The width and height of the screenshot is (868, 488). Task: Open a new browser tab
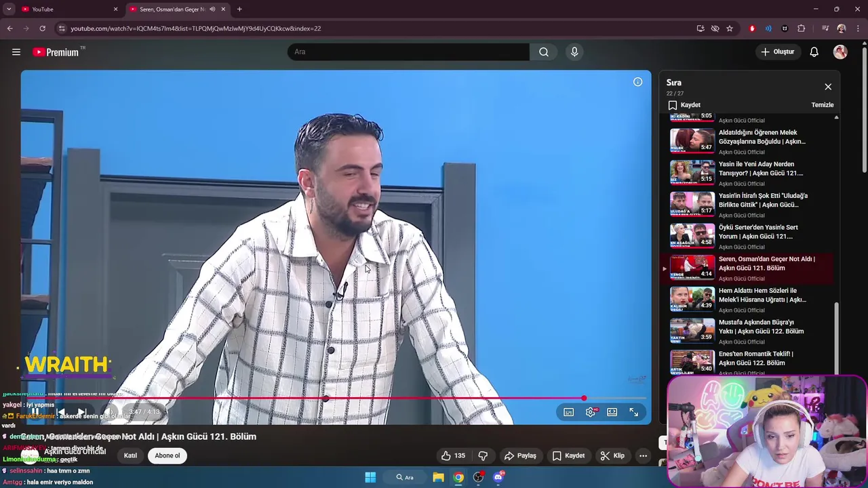point(239,9)
